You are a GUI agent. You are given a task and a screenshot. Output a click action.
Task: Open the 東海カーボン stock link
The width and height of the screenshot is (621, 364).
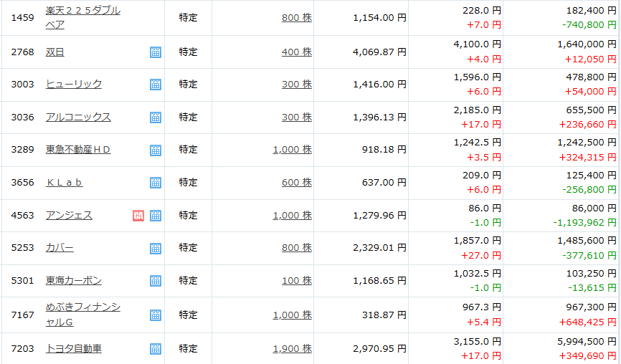point(74,281)
